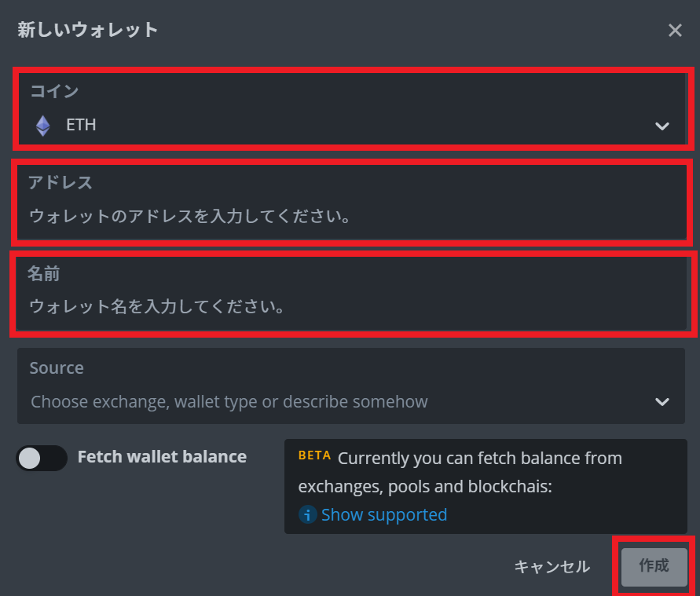Click the Fetch wallet balance label

[x=162, y=457]
